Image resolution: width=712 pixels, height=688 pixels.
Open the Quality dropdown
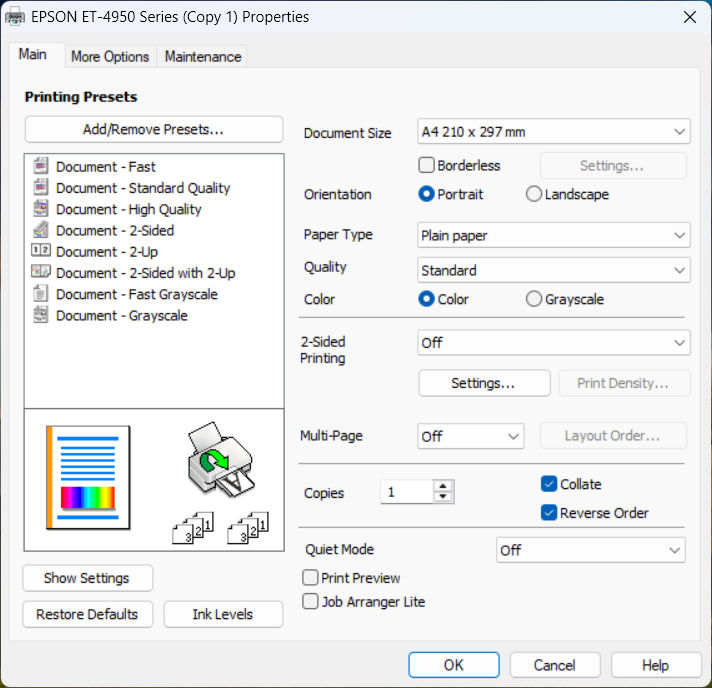(554, 270)
